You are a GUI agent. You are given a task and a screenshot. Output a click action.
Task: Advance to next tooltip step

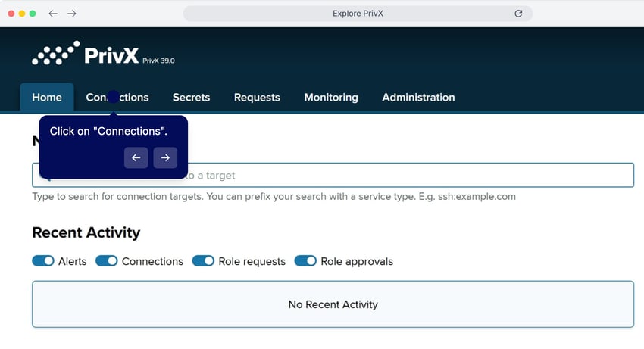165,157
